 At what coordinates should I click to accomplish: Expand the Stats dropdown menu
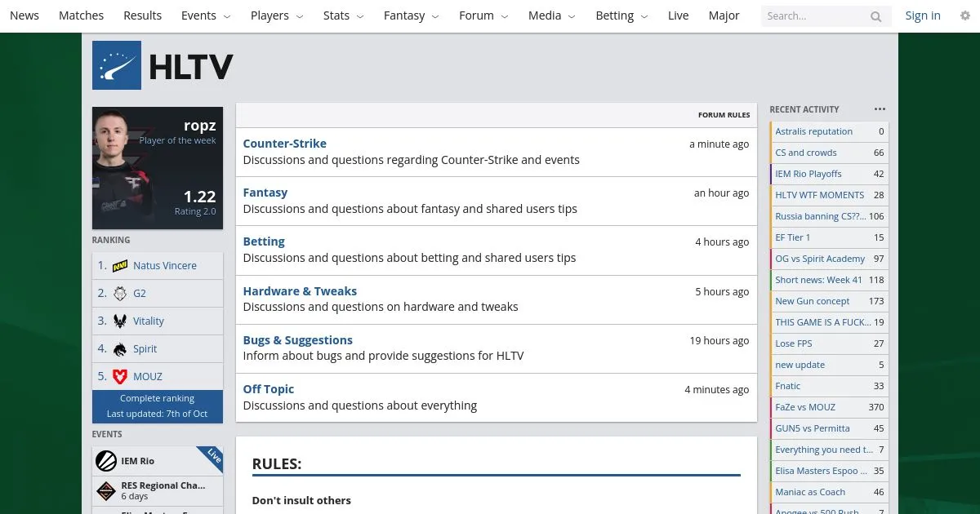344,16
